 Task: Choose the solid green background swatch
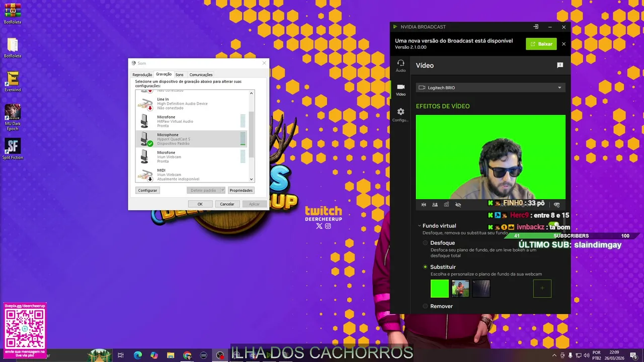(439, 289)
